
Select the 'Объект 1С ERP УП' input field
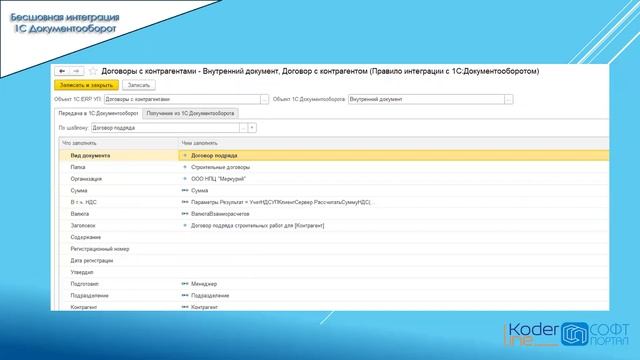click(182, 99)
